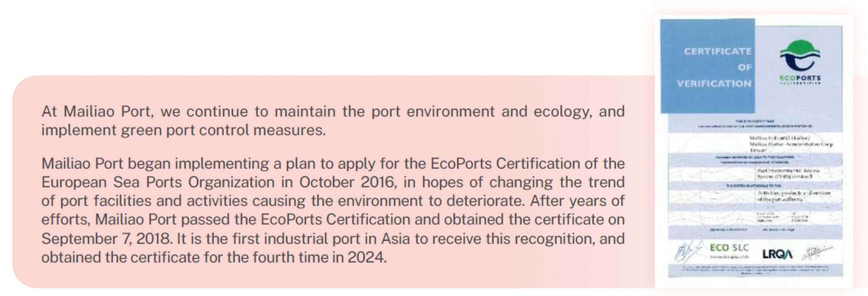Click the fine-print footer strip of the certificate
868x296 pixels.
point(755,270)
